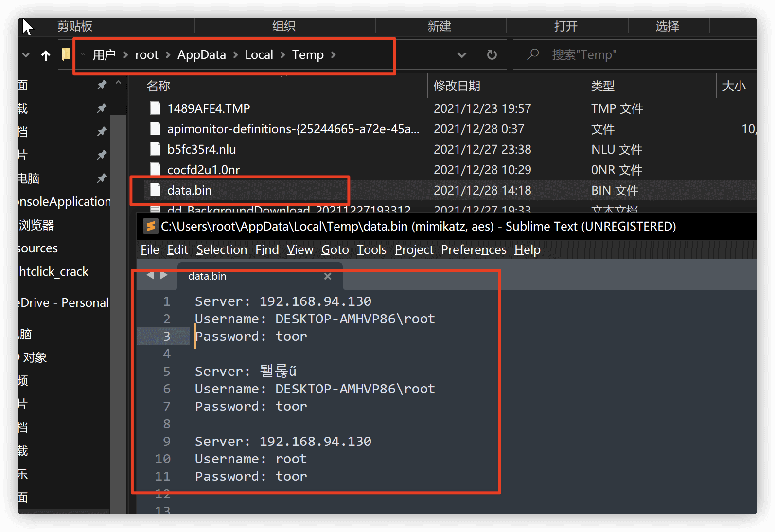
Task: Collapse the quick access section chevron
Action: tap(118, 83)
